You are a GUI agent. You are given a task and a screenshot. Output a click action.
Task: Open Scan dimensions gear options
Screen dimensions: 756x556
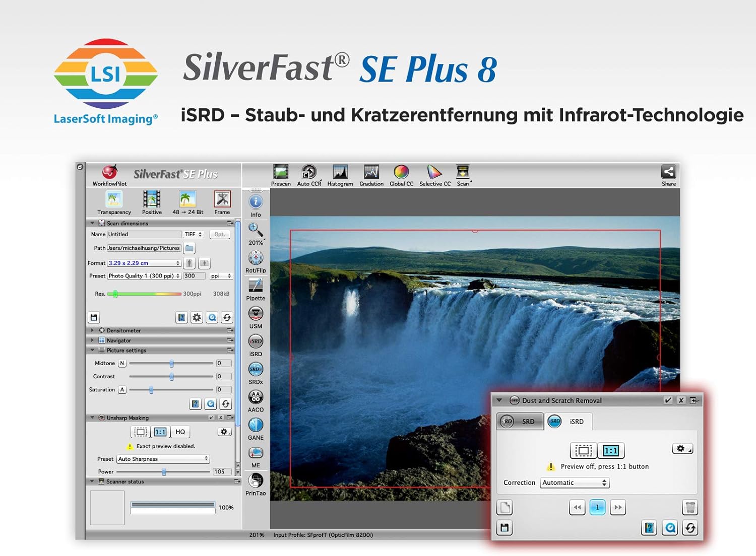197,317
